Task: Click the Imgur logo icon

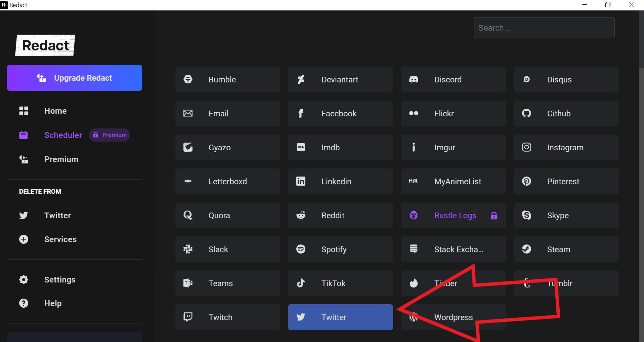Action: tap(414, 147)
